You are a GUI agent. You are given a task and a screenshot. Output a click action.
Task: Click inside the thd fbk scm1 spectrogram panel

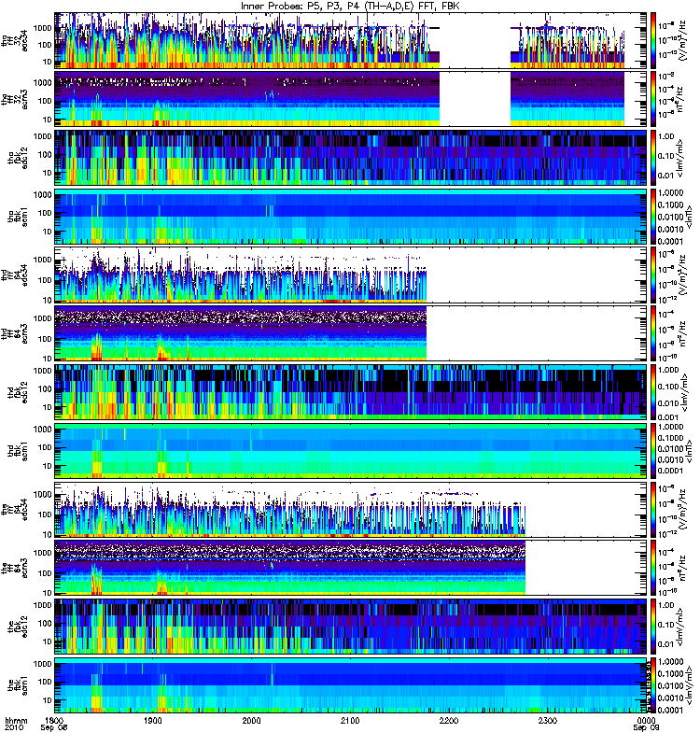(351, 451)
